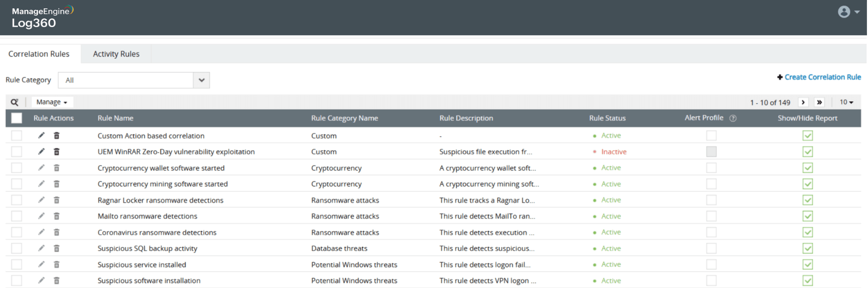Viewport: 868px width, 288px height.
Task: Select the Correlation Rules tab
Action: point(39,54)
